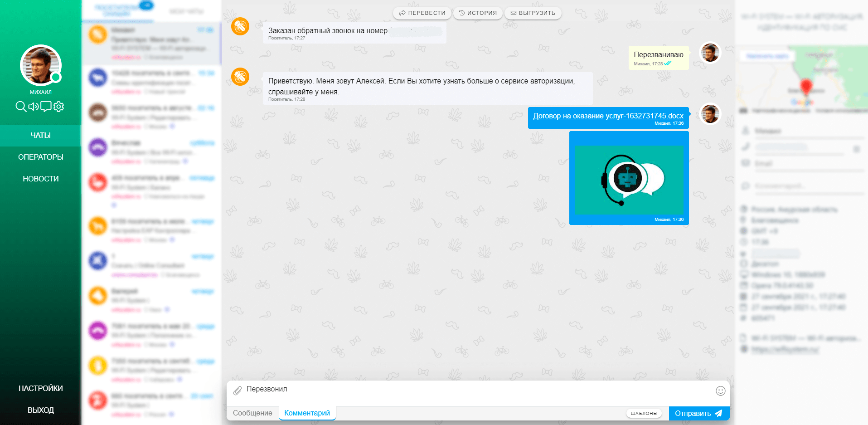Open the Договор на оказание услуг docx link
868x425 pixels.
[x=608, y=116]
